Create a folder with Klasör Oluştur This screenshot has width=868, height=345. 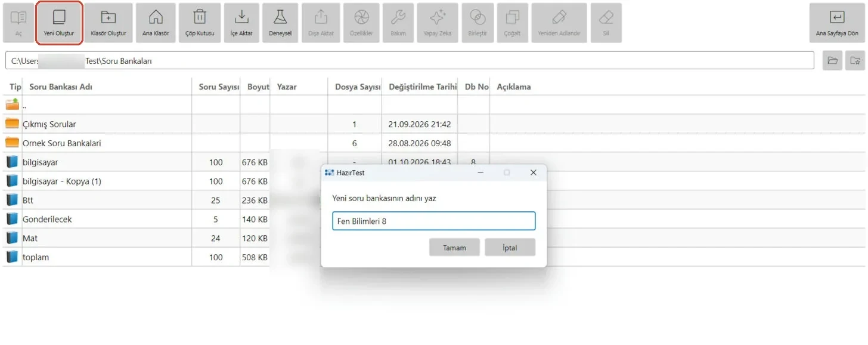[108, 23]
